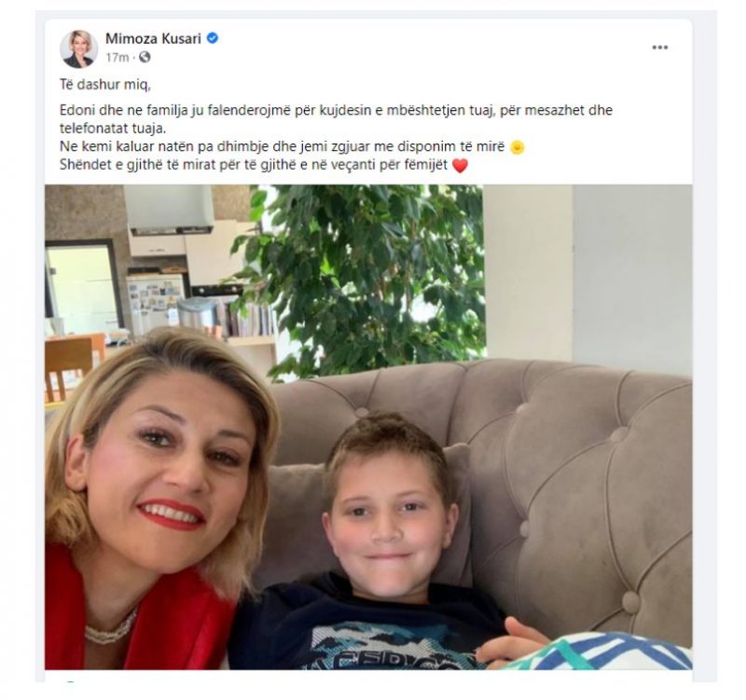Click the Mimoza Kusari name link
Screen dimensions: 746x700
[153, 38]
